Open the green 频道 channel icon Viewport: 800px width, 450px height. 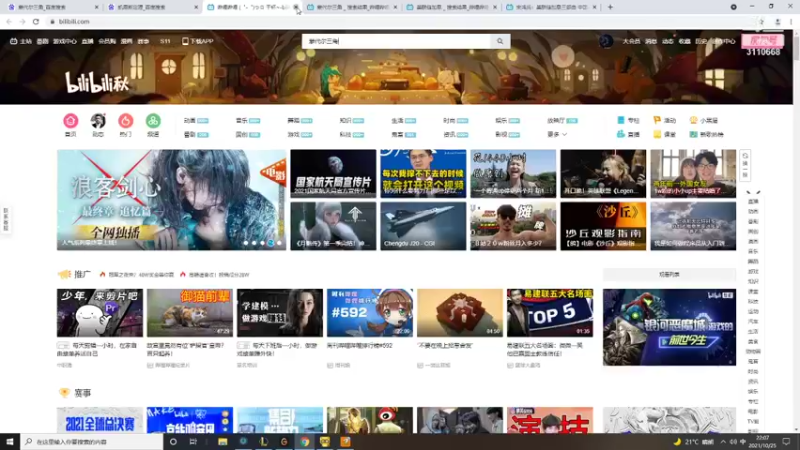153,121
